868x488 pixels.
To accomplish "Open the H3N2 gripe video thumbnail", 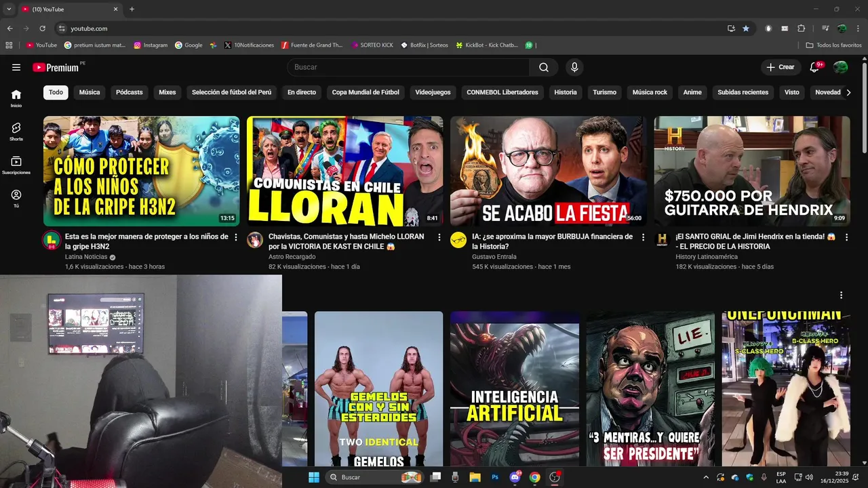I will point(141,171).
